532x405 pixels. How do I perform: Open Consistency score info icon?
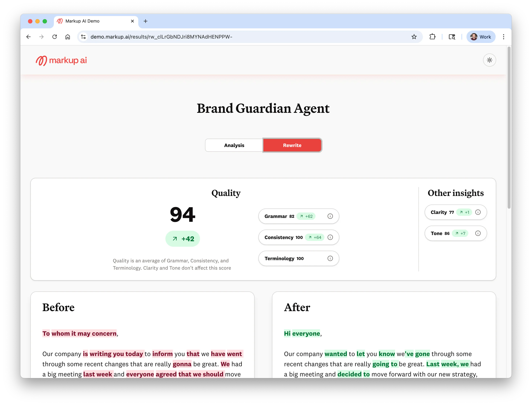click(330, 237)
